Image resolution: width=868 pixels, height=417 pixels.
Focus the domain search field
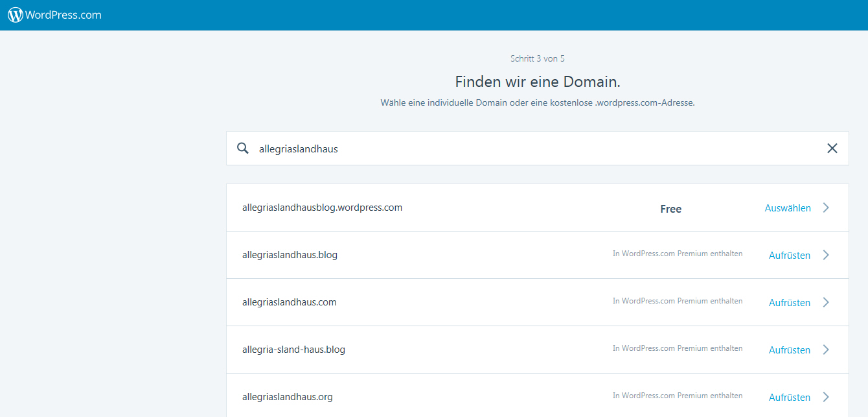click(x=538, y=149)
